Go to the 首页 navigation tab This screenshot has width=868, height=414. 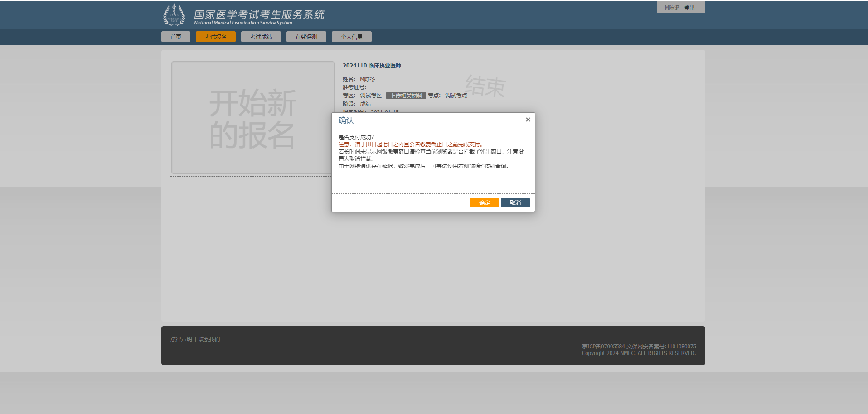176,37
